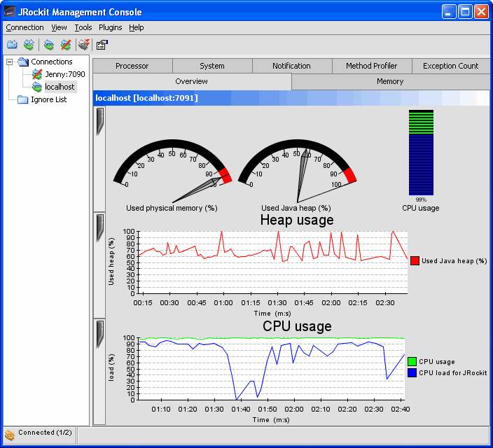Click the Heap usage line chart
Image resolution: width=493 pixels, height=448 pixels.
272,262
